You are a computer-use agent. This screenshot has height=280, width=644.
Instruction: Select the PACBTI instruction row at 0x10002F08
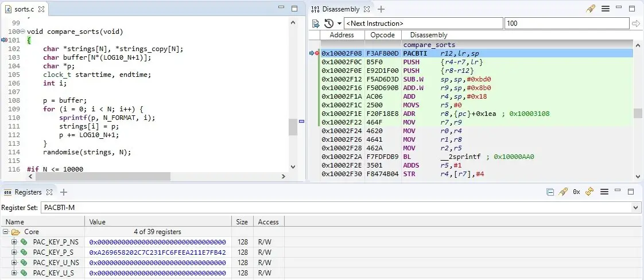click(x=476, y=53)
